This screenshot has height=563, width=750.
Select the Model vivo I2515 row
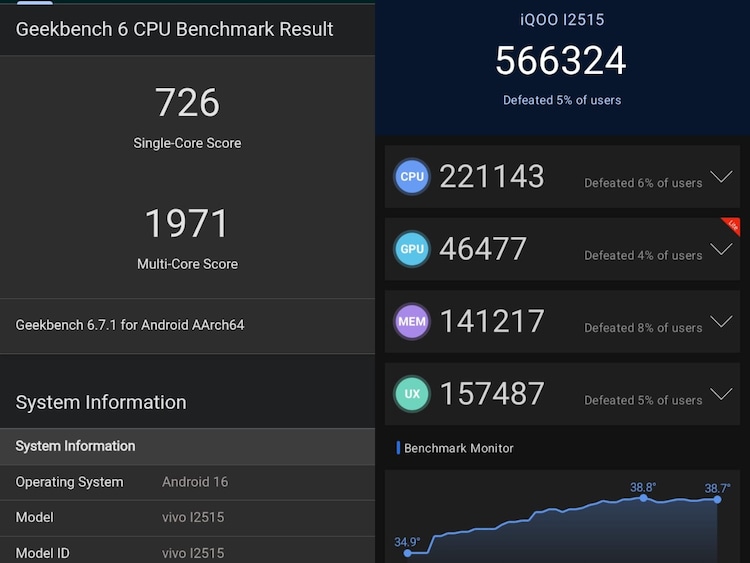(188, 518)
